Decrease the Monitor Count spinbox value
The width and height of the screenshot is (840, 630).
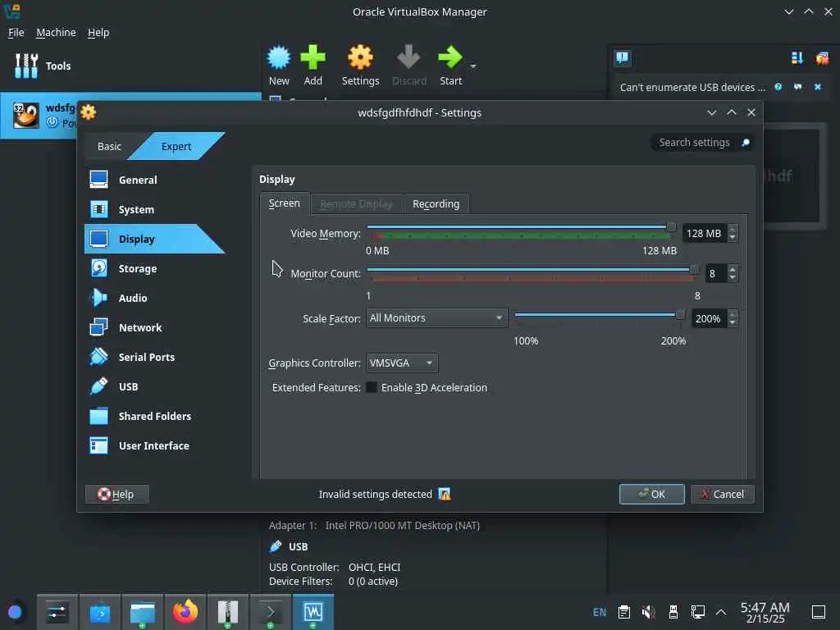(733, 277)
